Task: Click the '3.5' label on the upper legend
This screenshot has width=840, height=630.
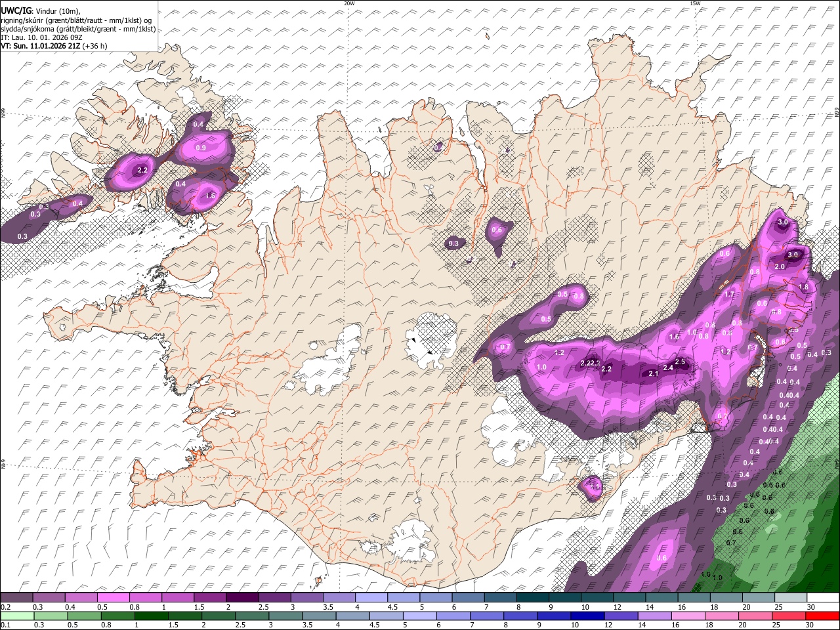Action: (328, 607)
